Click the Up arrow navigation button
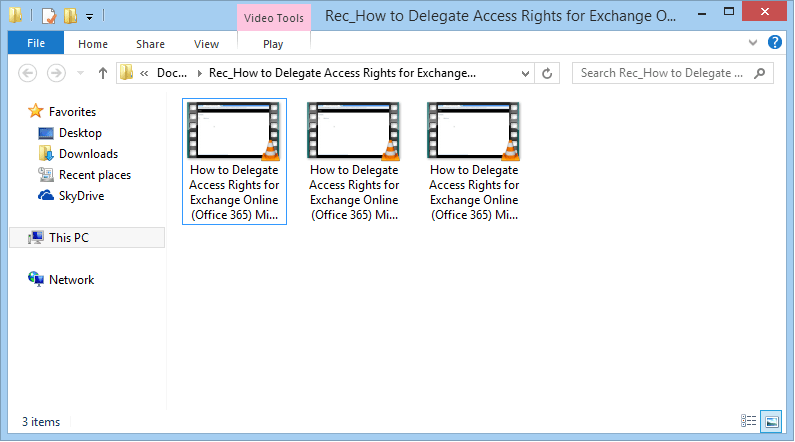 pyautogui.click(x=103, y=73)
